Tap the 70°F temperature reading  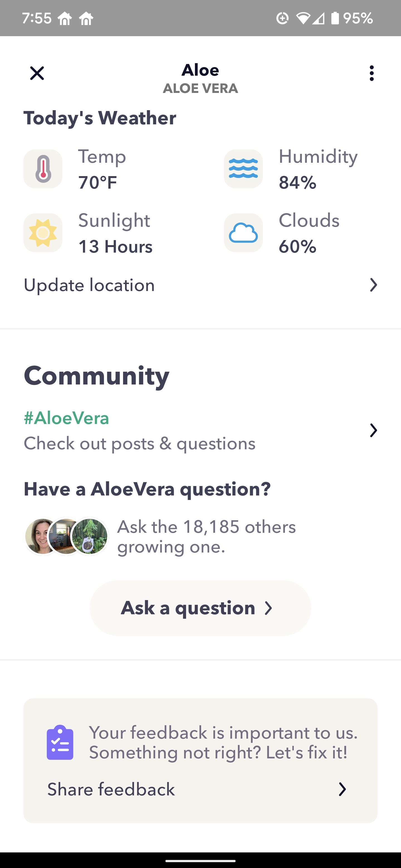tap(98, 182)
